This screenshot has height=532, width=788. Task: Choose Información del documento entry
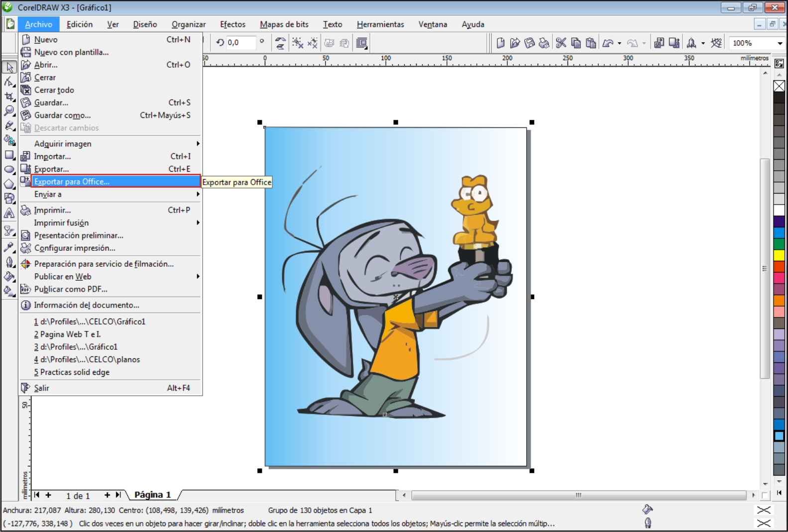point(110,305)
